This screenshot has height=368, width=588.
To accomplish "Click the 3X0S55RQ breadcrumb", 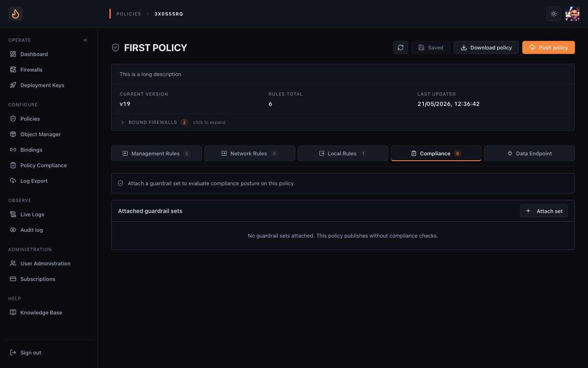I will [x=169, y=14].
